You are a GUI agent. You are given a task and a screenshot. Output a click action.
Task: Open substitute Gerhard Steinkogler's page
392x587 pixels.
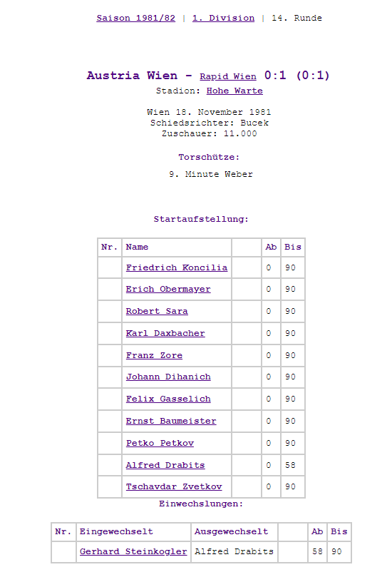(133, 551)
